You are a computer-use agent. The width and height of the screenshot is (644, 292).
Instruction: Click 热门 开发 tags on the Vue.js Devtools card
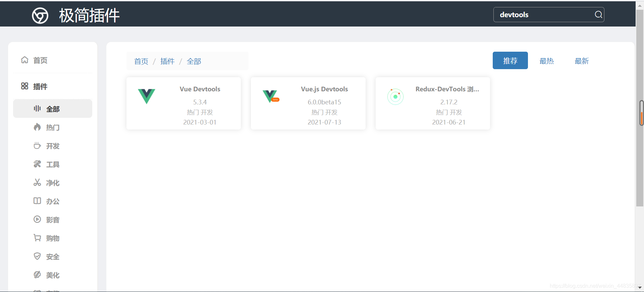tap(324, 112)
